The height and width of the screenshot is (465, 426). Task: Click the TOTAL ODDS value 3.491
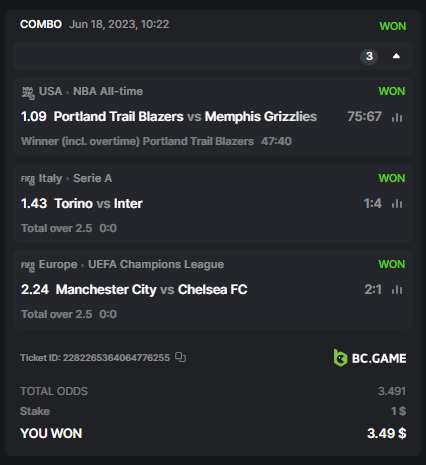[x=392, y=391]
